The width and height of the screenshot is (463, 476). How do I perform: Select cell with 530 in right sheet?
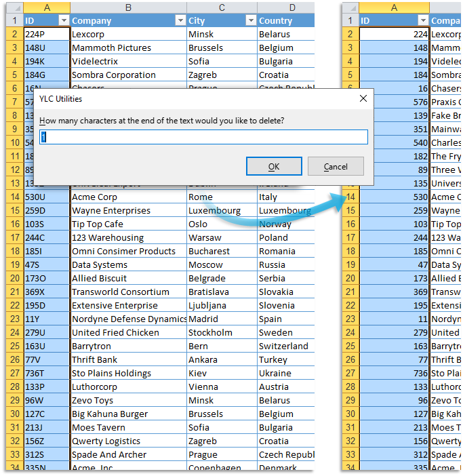pyautogui.click(x=394, y=197)
